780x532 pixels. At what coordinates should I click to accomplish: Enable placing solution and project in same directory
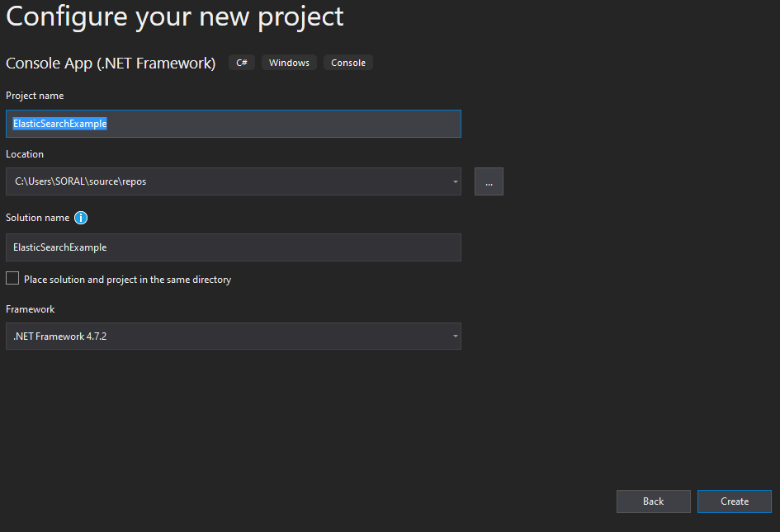(12, 278)
